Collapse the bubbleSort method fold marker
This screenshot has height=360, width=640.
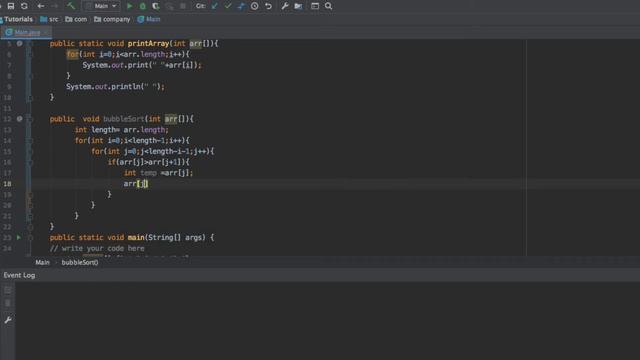(x=29, y=119)
